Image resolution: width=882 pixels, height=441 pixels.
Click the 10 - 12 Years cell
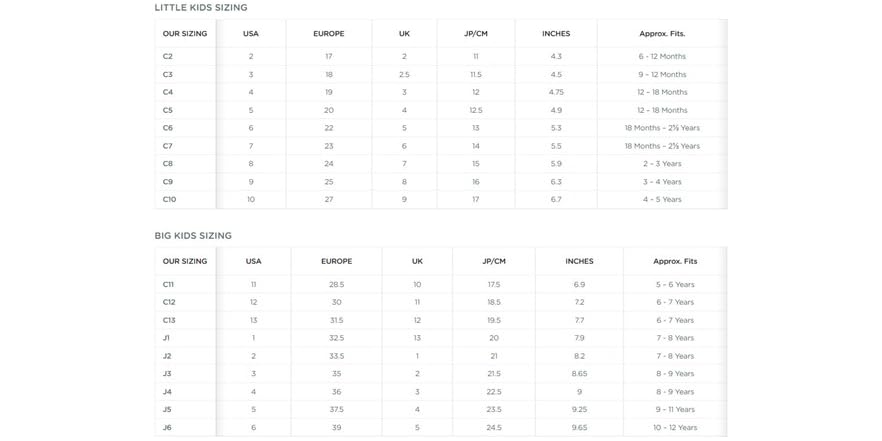pos(674,428)
